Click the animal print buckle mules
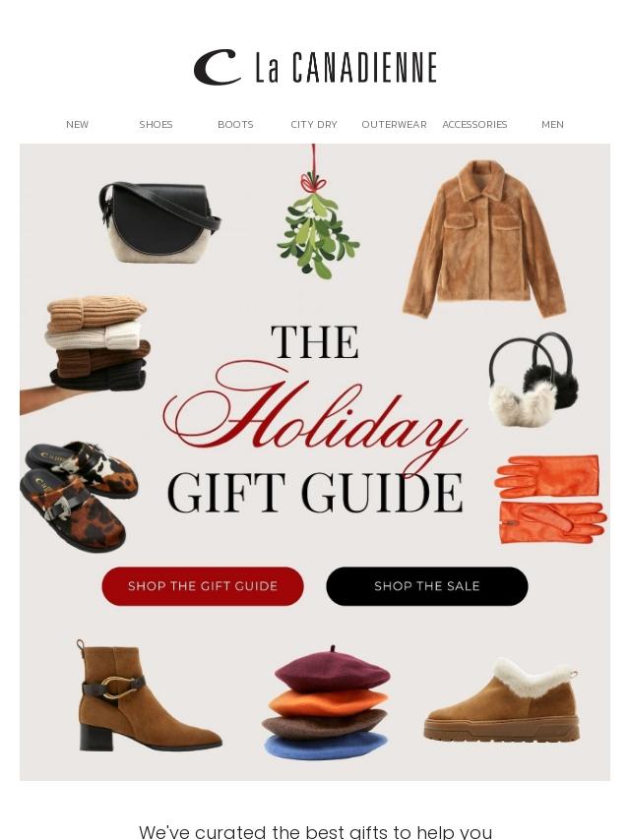This screenshot has width=630, height=840. tap(79, 496)
